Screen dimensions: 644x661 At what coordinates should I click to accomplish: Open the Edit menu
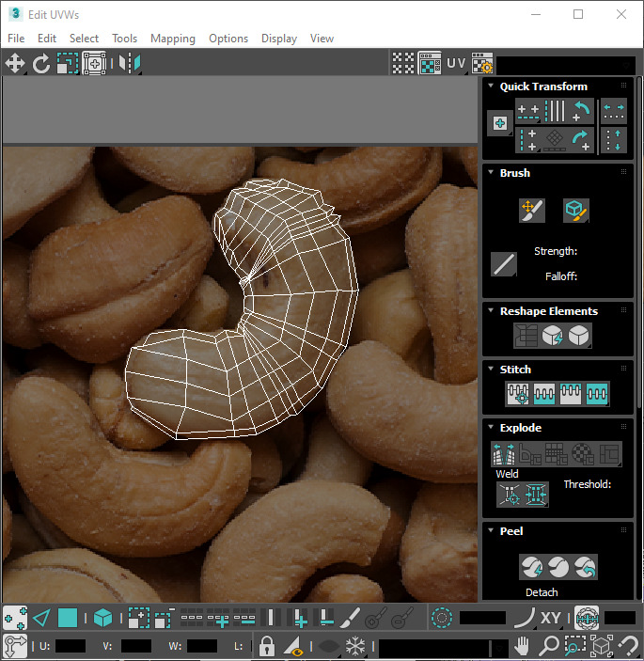(x=47, y=39)
